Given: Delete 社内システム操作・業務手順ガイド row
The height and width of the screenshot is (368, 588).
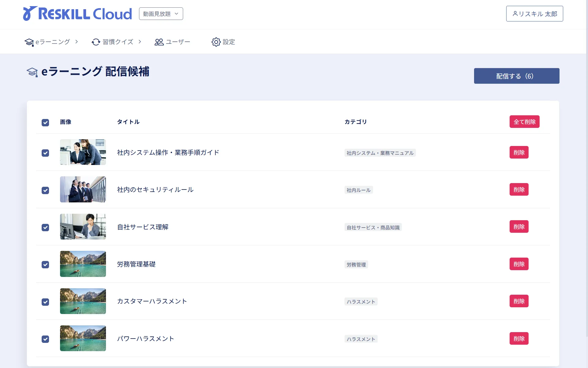Looking at the screenshot, I should click(x=519, y=152).
